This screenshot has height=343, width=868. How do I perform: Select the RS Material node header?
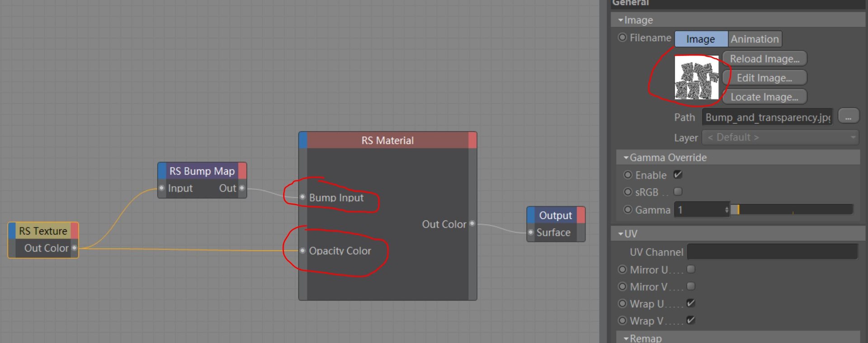click(387, 140)
